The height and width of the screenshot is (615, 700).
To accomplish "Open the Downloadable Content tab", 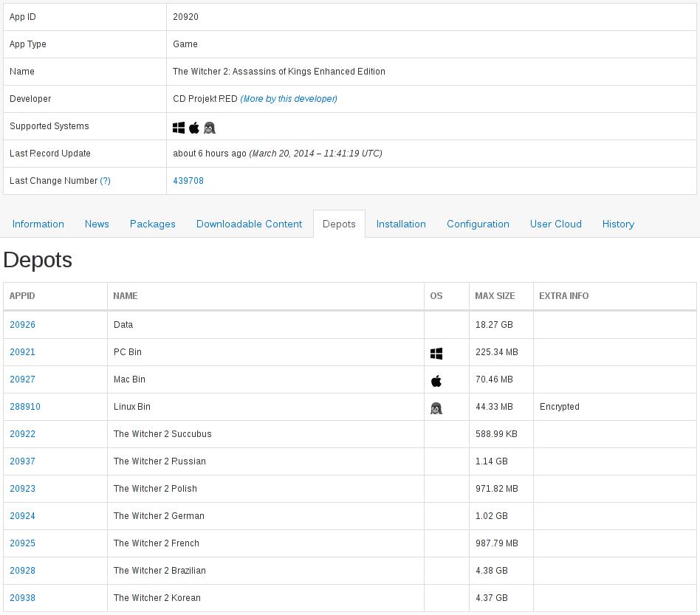I will 249,224.
